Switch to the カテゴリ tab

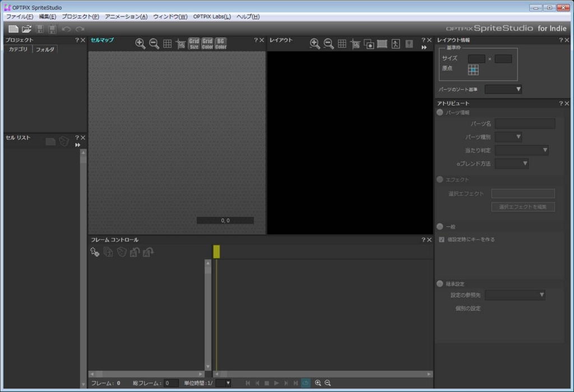click(18, 49)
